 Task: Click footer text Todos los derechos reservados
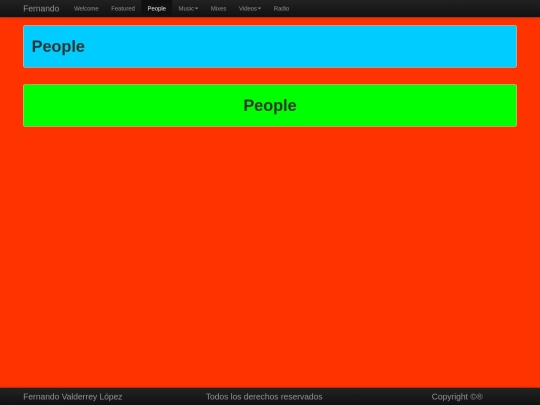coord(264,397)
